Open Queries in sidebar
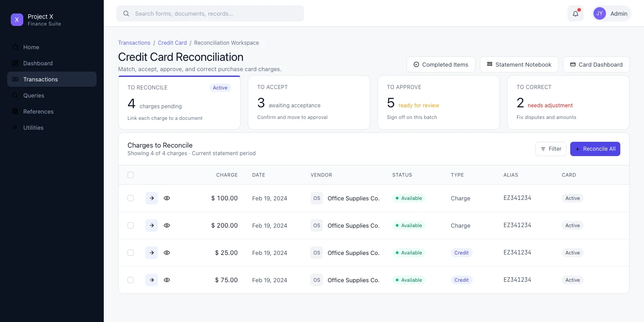This screenshot has height=322, width=644. click(x=52, y=95)
